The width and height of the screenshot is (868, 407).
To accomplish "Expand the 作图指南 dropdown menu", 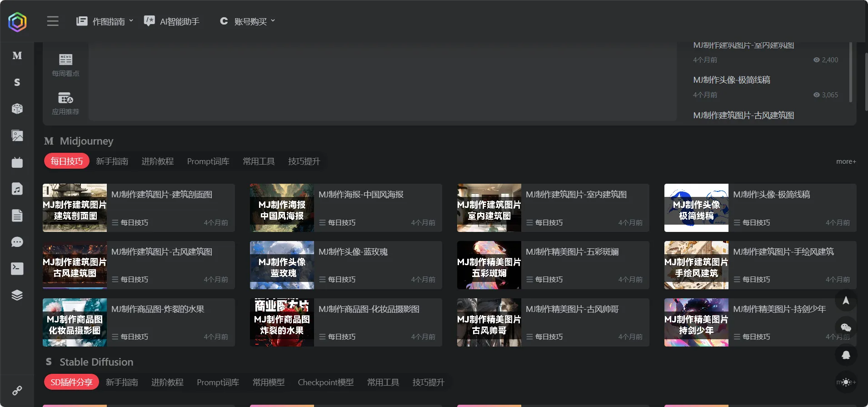I will (x=105, y=21).
